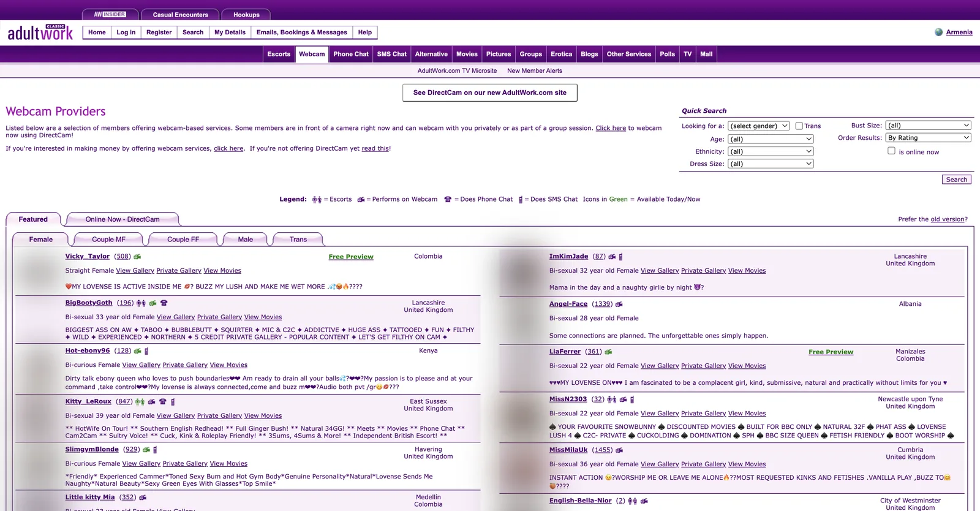This screenshot has height=511, width=980.
Task: Click green webcam icon beside LiaFerrer
Action: click(x=608, y=352)
